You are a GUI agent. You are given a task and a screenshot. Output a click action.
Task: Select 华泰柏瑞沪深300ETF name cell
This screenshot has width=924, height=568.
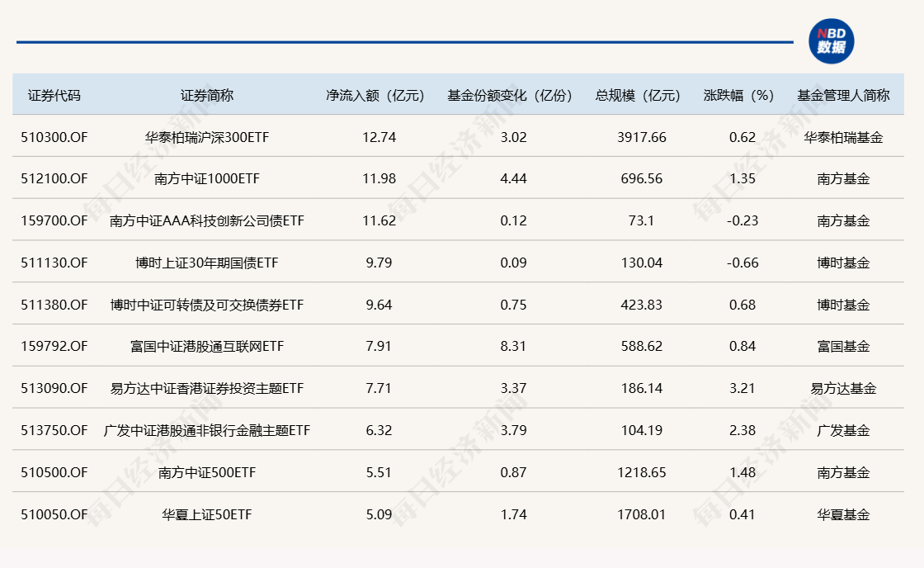pyautogui.click(x=207, y=137)
